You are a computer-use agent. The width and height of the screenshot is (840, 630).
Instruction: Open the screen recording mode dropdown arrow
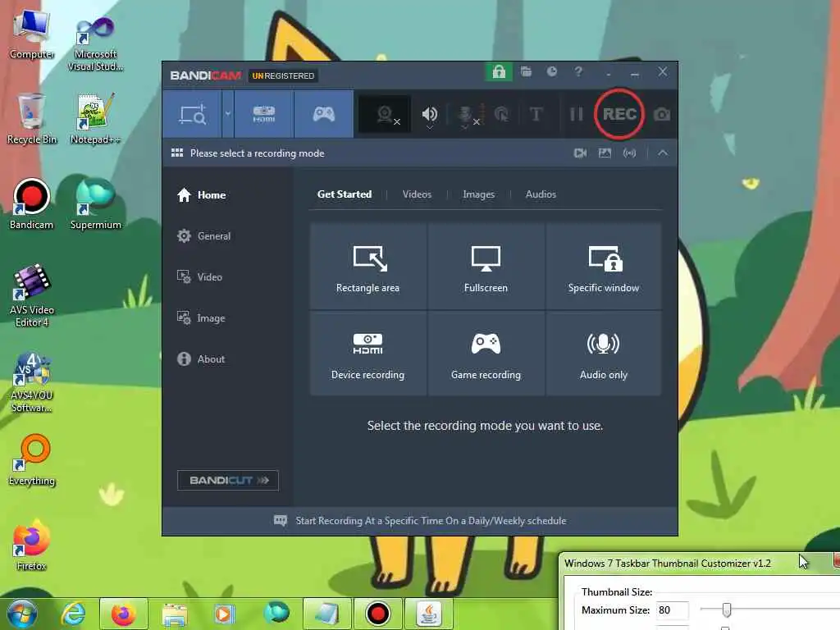228,114
